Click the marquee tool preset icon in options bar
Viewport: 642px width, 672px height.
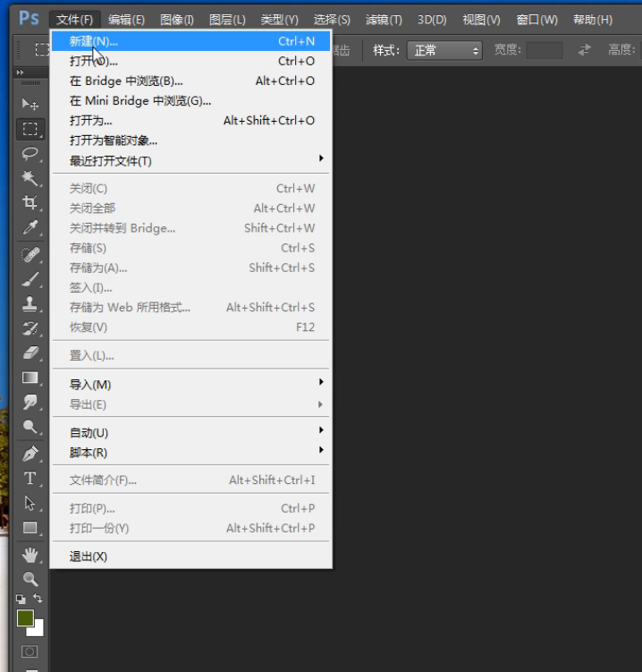(x=41, y=50)
